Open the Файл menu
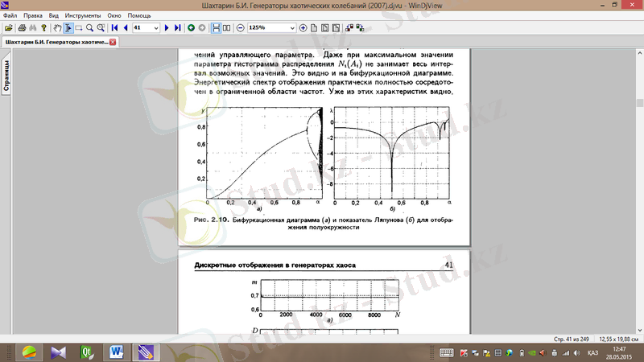The width and height of the screenshot is (644, 362). tap(10, 15)
